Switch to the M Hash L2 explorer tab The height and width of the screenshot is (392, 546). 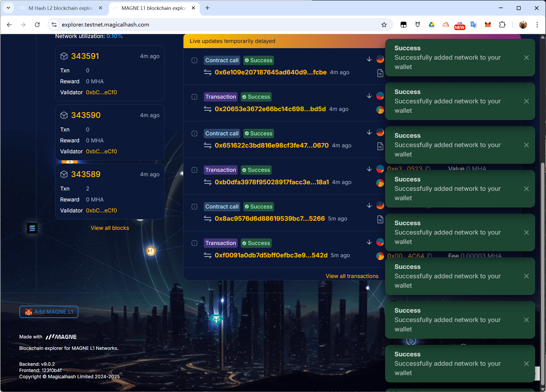point(60,8)
